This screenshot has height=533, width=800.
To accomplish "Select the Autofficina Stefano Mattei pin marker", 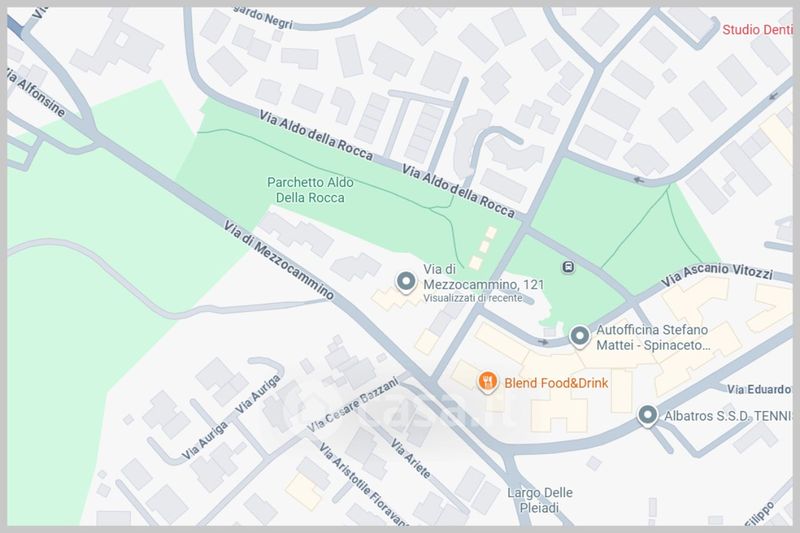I will [x=579, y=337].
